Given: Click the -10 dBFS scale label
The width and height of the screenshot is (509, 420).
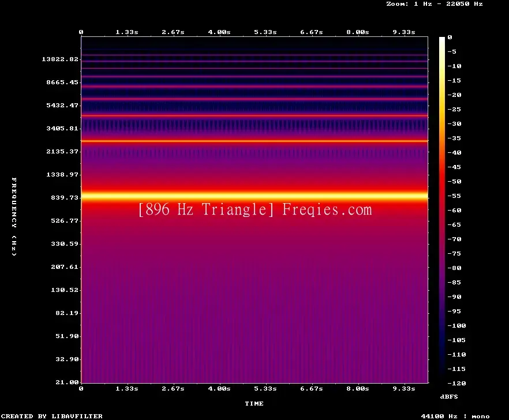Looking at the screenshot, I should (454, 66).
